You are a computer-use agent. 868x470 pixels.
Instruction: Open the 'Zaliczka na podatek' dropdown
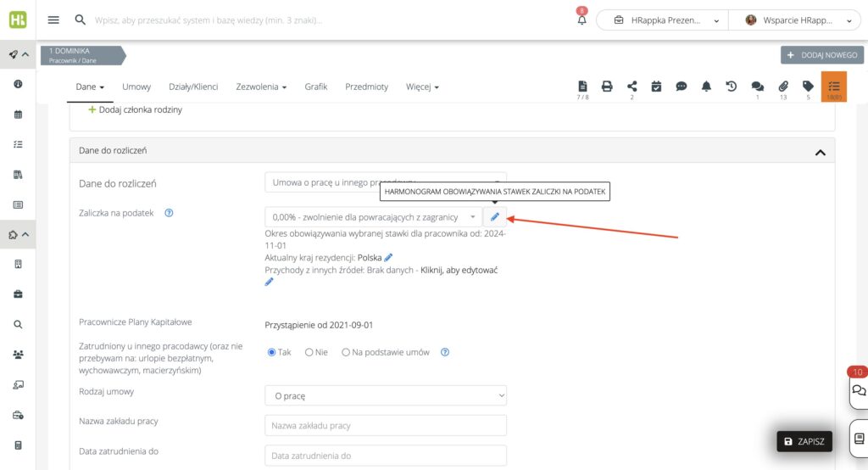pos(373,217)
